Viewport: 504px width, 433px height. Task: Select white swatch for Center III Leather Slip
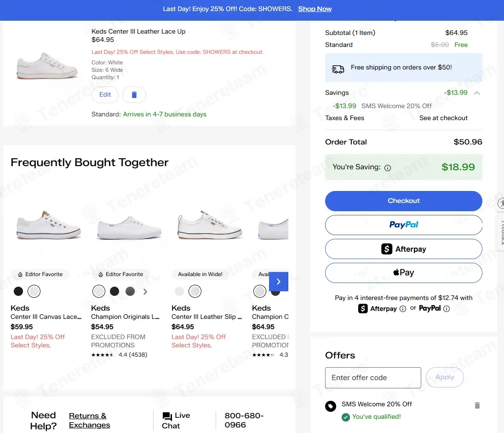click(x=195, y=291)
